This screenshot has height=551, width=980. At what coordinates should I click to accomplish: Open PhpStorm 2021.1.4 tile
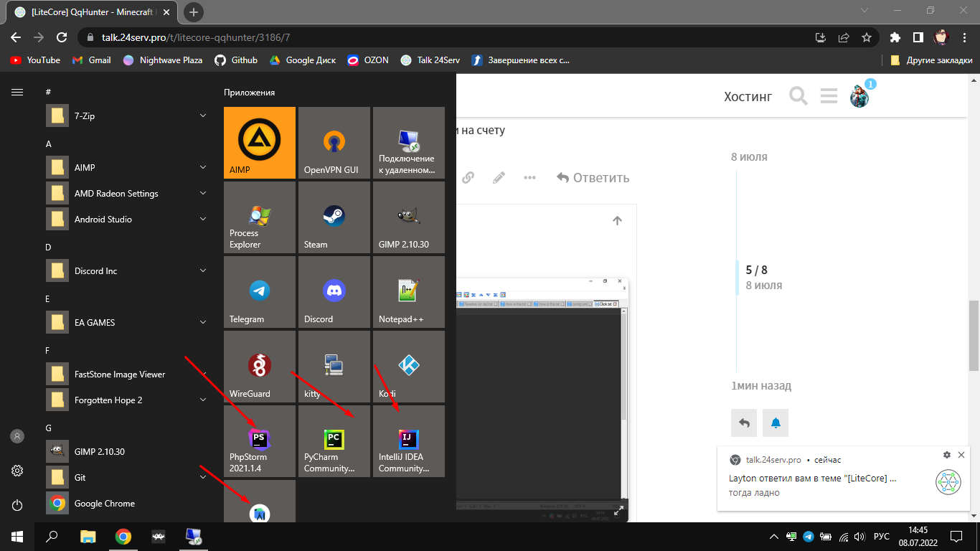[x=259, y=441]
